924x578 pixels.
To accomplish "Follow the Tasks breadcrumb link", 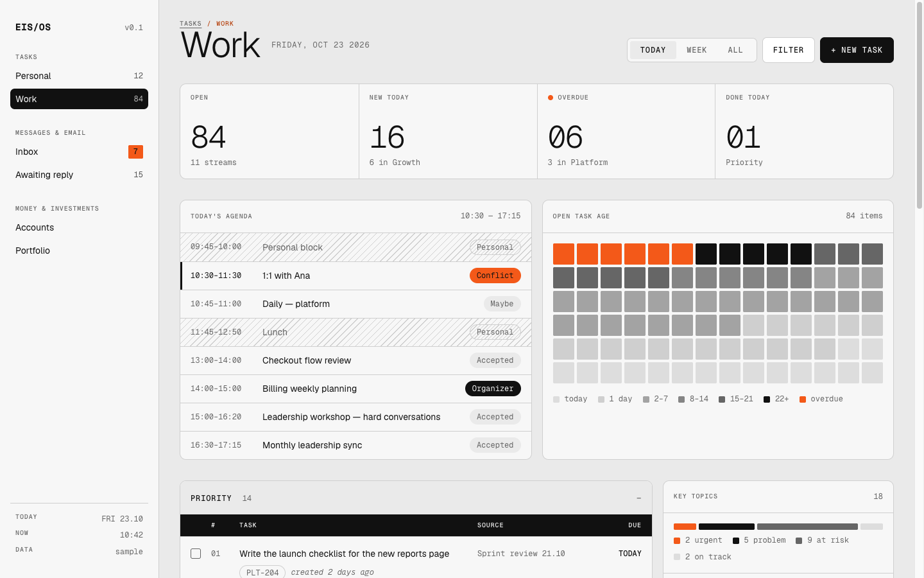I will (x=191, y=24).
